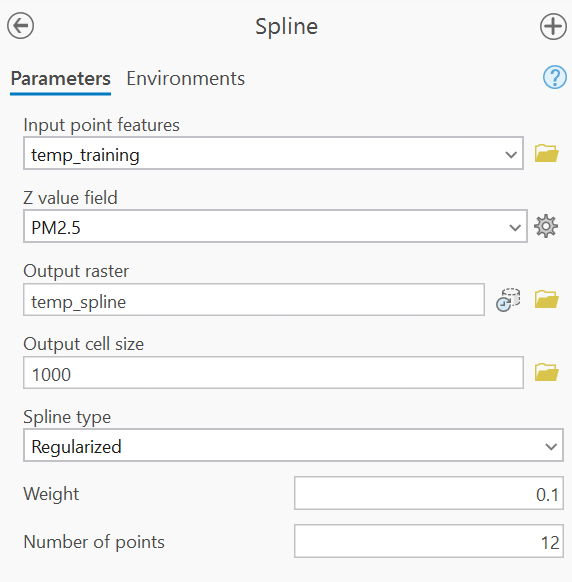Browse folder for Output raster location
This screenshot has height=582, width=572.
[x=546, y=299]
